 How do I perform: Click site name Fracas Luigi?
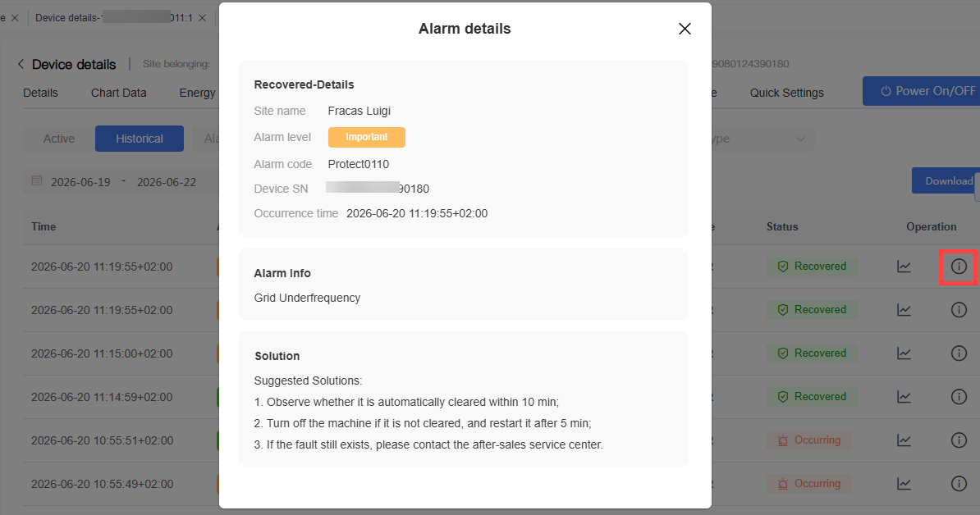(x=359, y=111)
